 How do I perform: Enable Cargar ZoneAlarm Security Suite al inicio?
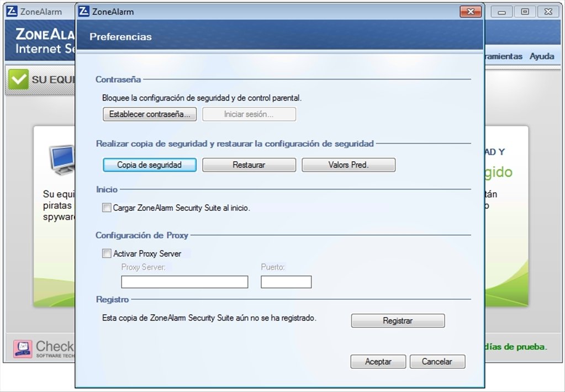coord(107,208)
